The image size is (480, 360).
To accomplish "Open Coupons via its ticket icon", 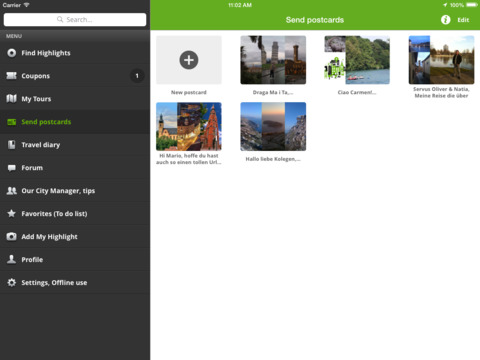I will (12, 76).
